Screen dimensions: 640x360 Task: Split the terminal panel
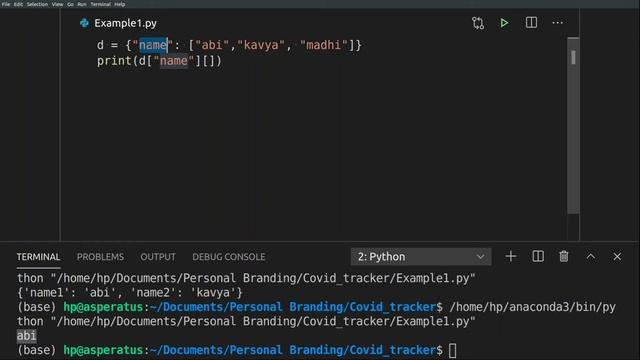click(538, 256)
